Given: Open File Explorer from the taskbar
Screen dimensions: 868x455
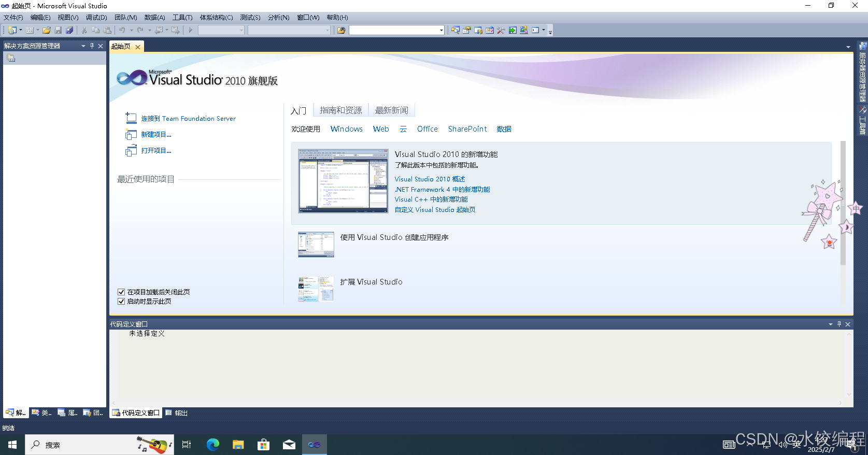Looking at the screenshot, I should pos(238,445).
